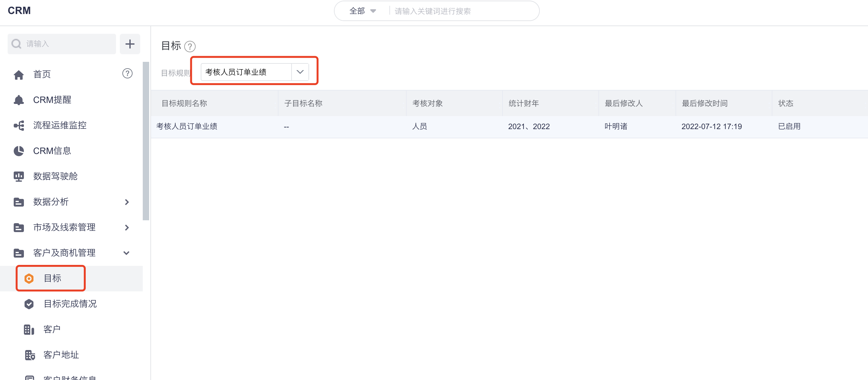Select 流程运维监控 menu item
Screen dimensions: 868x380
60,125
